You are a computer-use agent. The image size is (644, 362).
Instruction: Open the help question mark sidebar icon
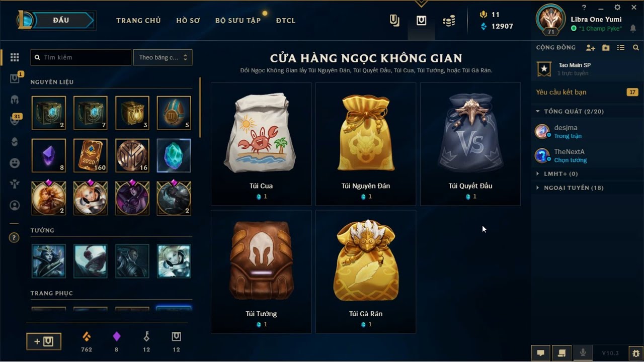14,238
